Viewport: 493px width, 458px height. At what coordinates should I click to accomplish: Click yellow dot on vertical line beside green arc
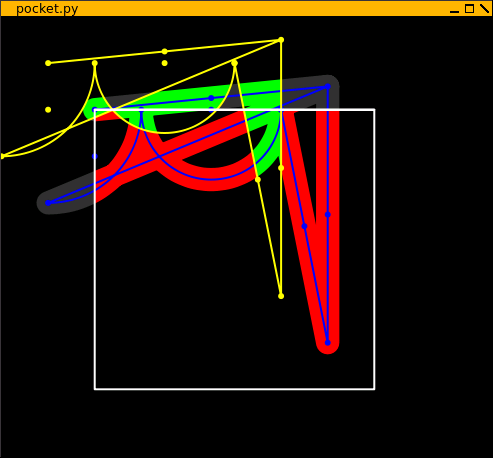[x=281, y=168]
